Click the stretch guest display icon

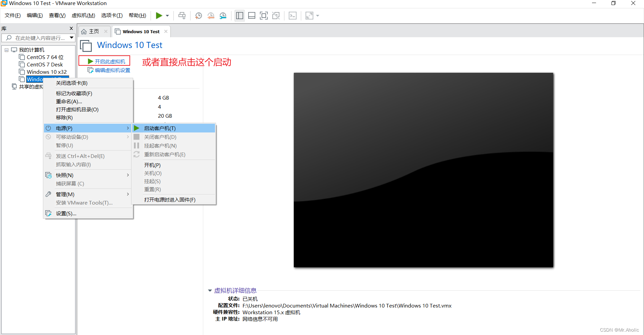309,15
